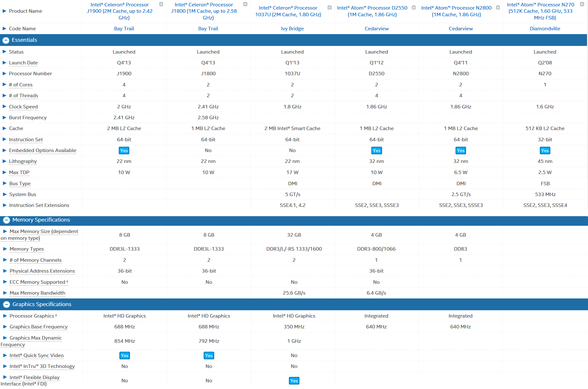Click the Lithography row label
588x389 pixels.
point(23,161)
